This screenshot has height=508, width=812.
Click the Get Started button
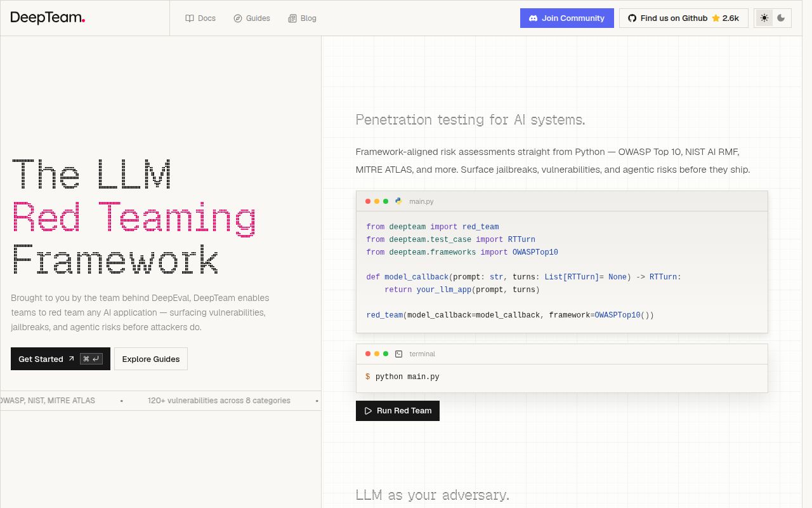point(60,359)
